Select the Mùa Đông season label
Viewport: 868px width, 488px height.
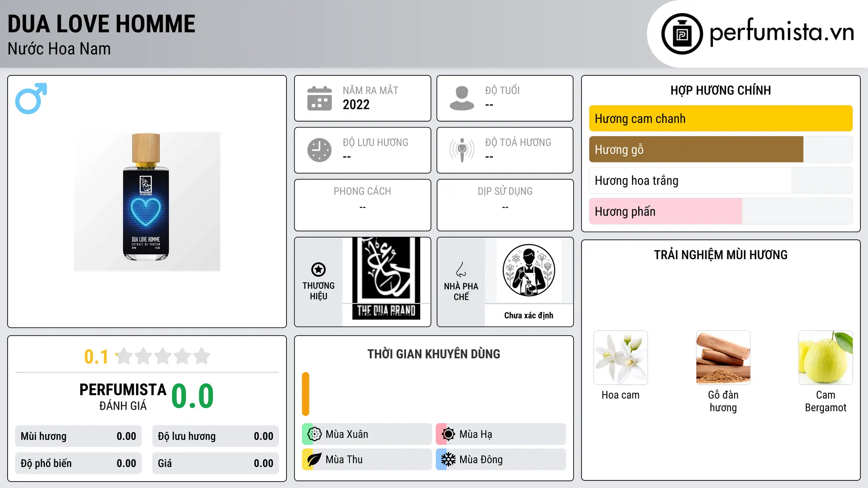pos(481,460)
